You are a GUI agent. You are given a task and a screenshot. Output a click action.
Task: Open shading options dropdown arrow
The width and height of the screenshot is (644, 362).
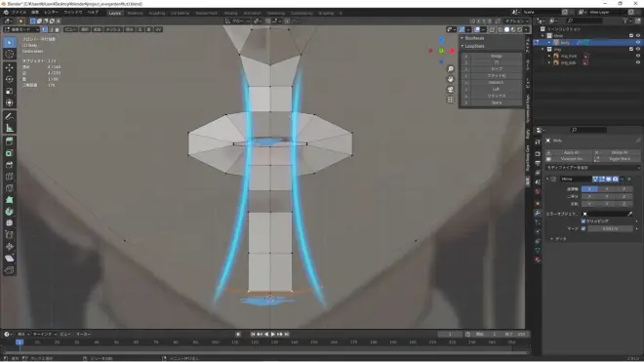(526, 29)
